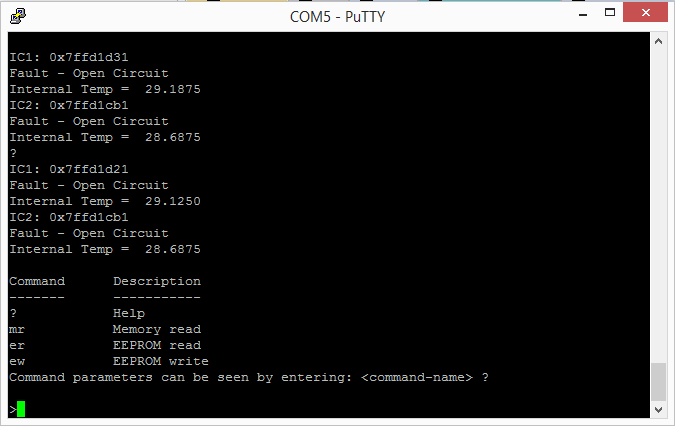This screenshot has width=675, height=426.
Task: Click the 'Description' column header
Action: (157, 281)
